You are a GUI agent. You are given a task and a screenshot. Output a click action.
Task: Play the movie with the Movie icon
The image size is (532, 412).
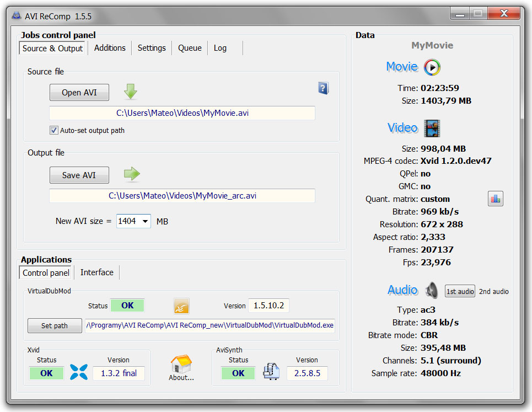tap(432, 67)
